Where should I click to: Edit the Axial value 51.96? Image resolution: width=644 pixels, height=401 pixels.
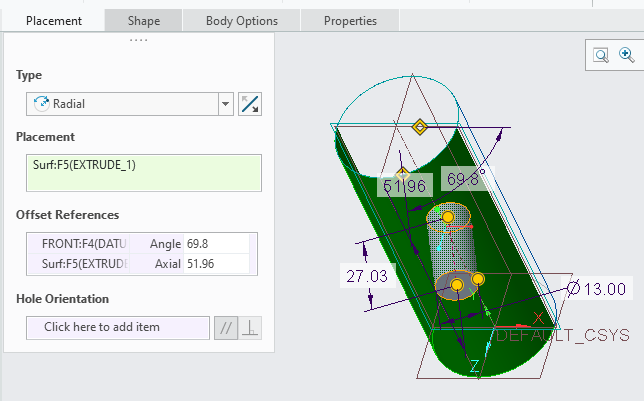[216, 263]
